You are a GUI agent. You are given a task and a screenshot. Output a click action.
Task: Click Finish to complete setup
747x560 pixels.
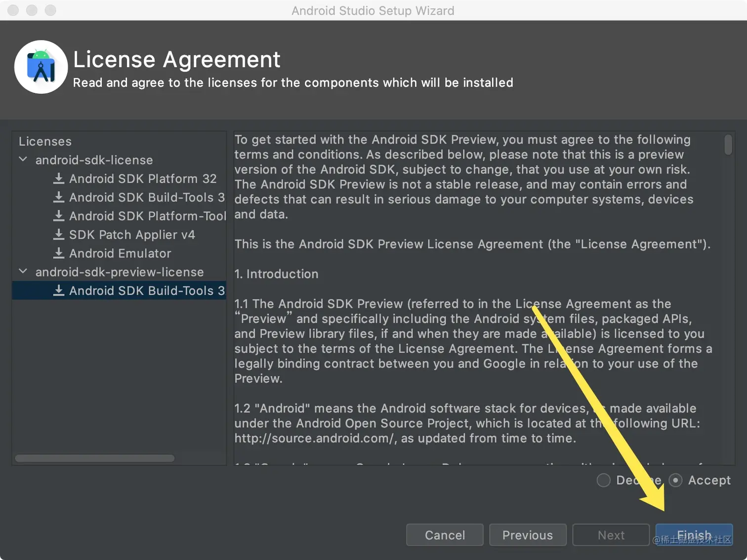(694, 535)
